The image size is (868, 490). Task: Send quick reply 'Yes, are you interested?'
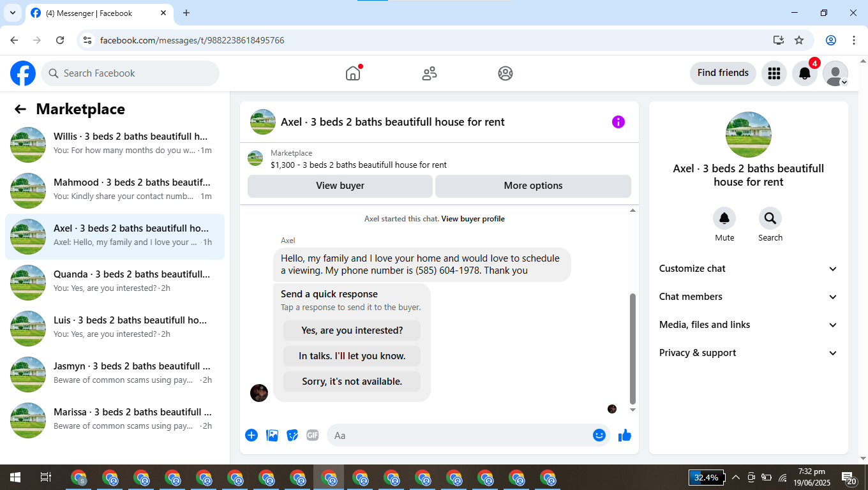352,330
